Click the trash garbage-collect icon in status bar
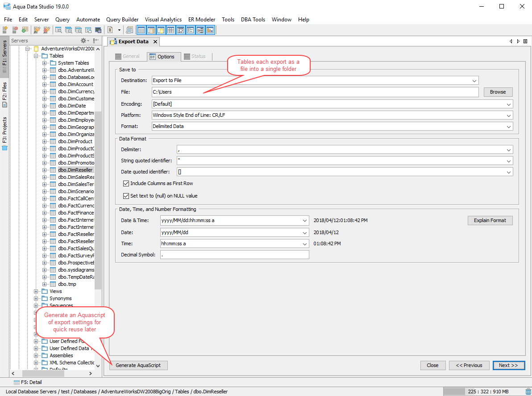 [x=528, y=392]
